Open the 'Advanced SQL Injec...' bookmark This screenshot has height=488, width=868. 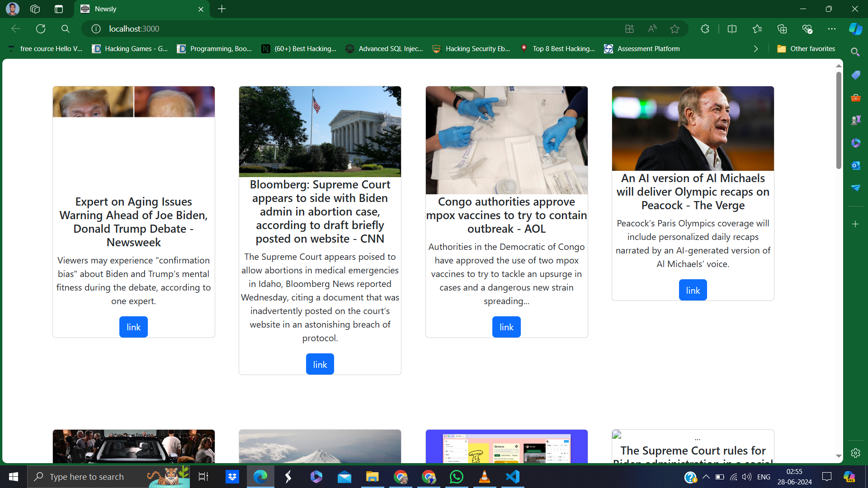click(x=384, y=49)
